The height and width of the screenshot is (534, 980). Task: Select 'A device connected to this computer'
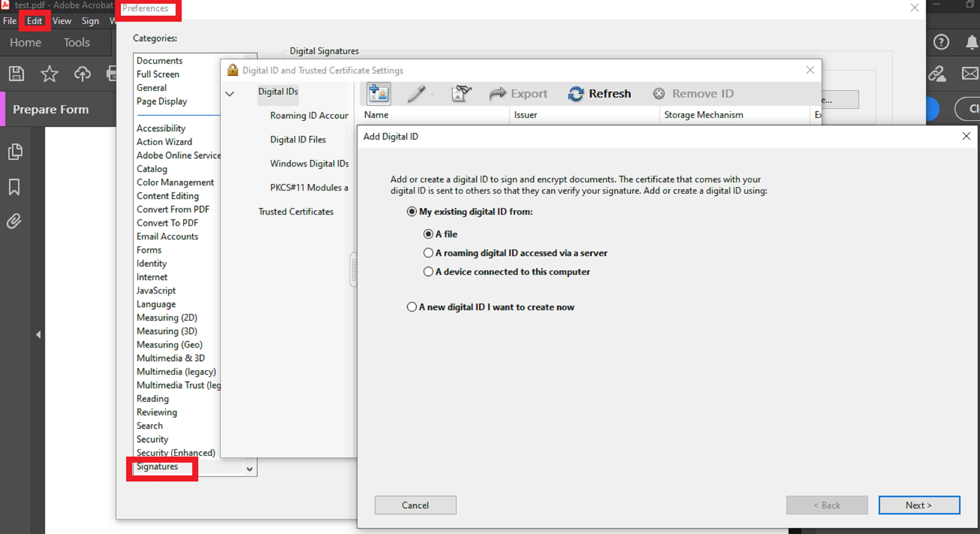[x=428, y=272]
